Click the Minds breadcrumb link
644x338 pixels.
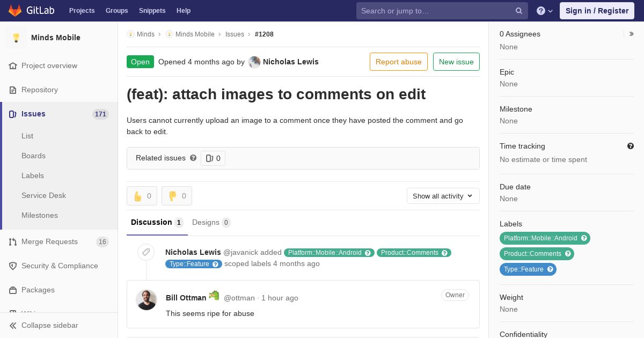145,34
